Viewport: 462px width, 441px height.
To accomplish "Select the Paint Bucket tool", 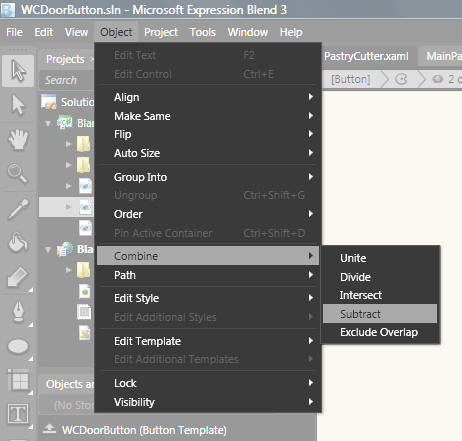I will [x=18, y=242].
